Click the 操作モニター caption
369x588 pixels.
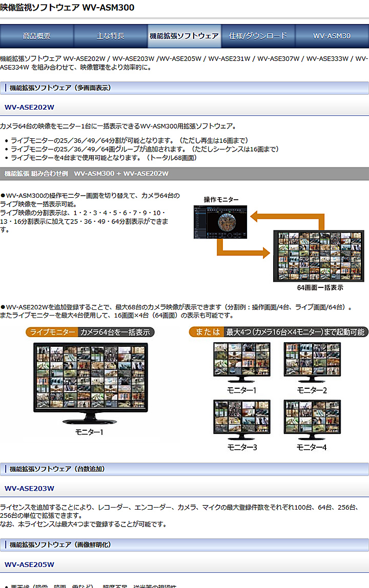click(x=221, y=200)
